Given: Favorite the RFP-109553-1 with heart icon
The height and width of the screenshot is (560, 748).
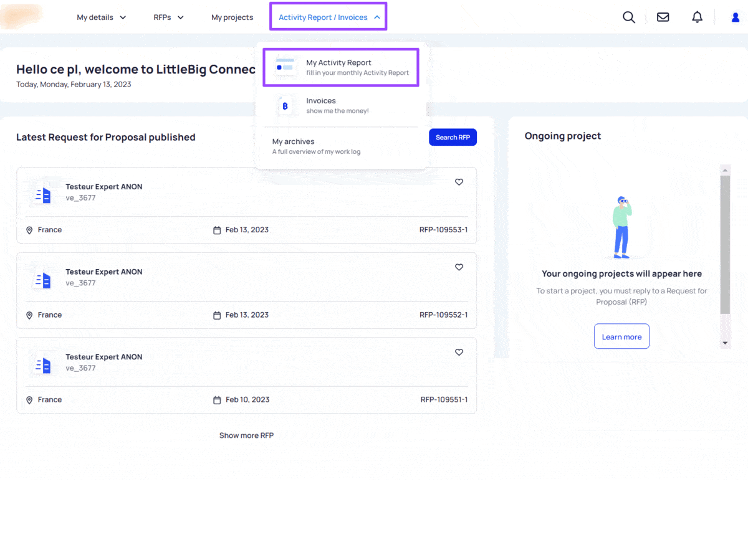Looking at the screenshot, I should pos(459,182).
